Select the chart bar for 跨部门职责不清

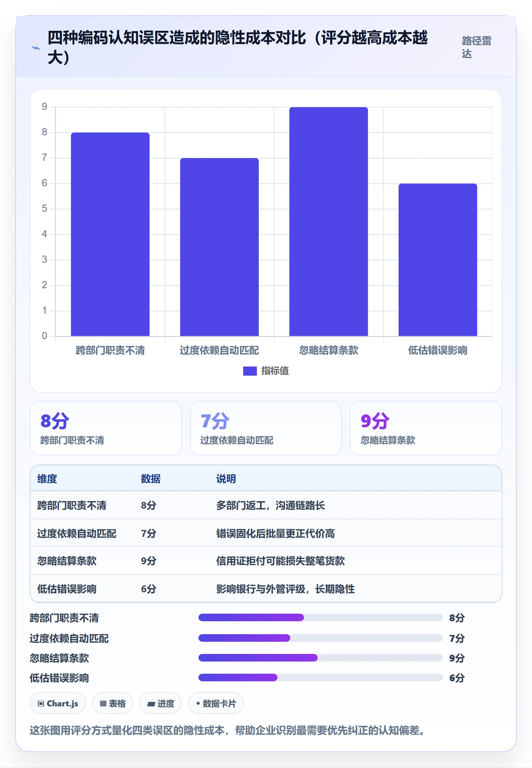pyautogui.click(x=110, y=234)
